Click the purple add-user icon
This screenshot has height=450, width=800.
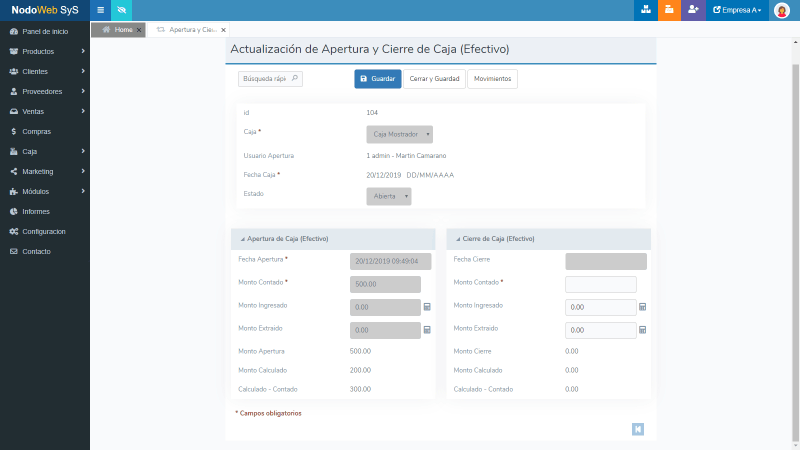pos(693,10)
